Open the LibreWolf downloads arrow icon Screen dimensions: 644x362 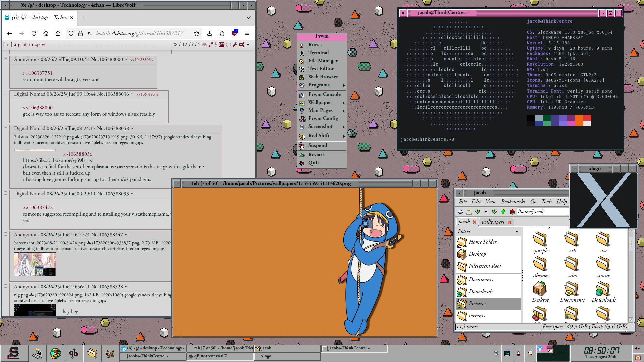(209, 33)
